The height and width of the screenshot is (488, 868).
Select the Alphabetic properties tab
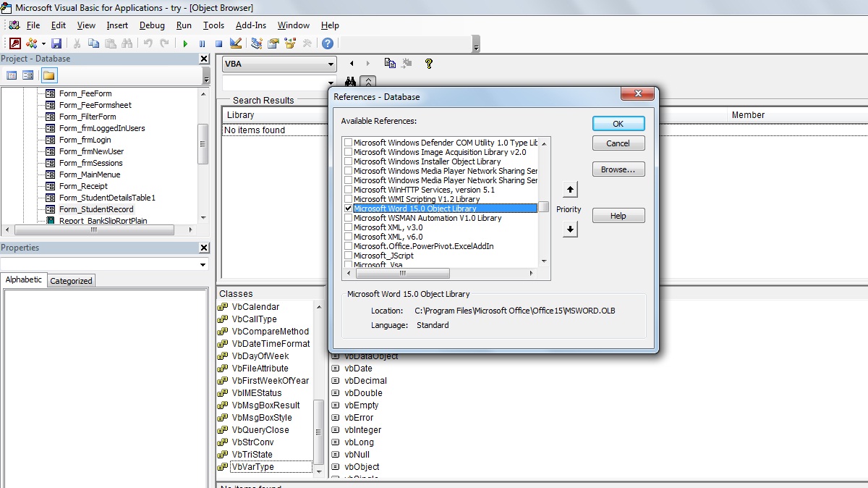click(x=24, y=279)
